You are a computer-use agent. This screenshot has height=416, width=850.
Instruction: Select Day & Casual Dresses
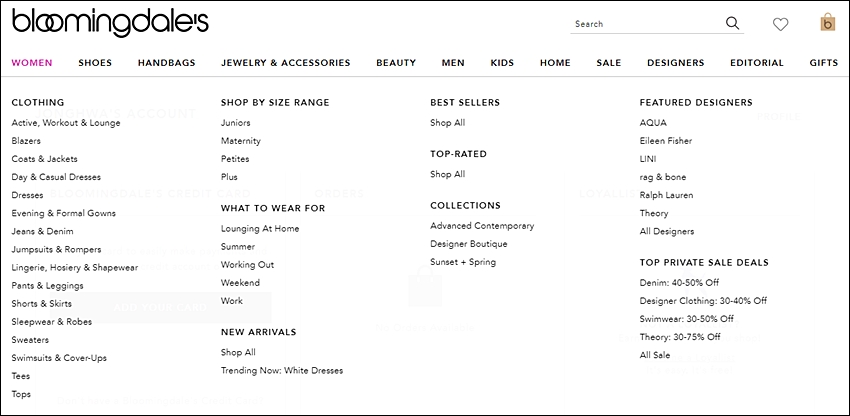pos(56,177)
